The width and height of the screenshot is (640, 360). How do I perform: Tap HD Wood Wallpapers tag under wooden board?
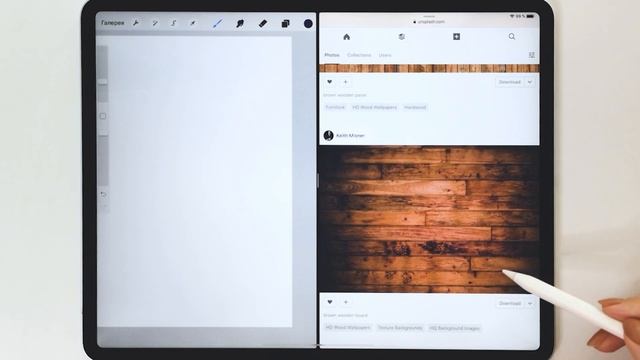pos(348,327)
